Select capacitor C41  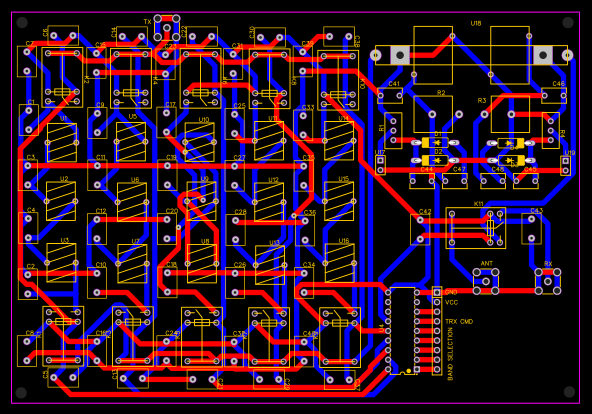click(390, 96)
